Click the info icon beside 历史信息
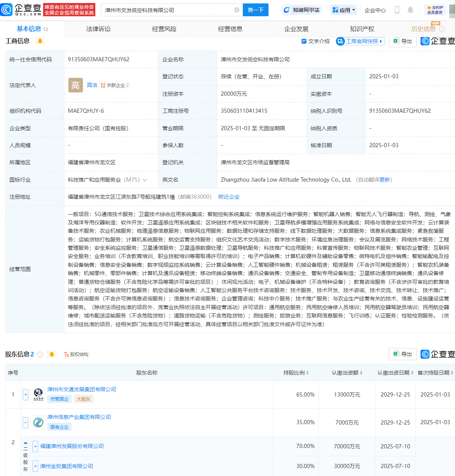This screenshot has width=455, height=476. [442, 29]
